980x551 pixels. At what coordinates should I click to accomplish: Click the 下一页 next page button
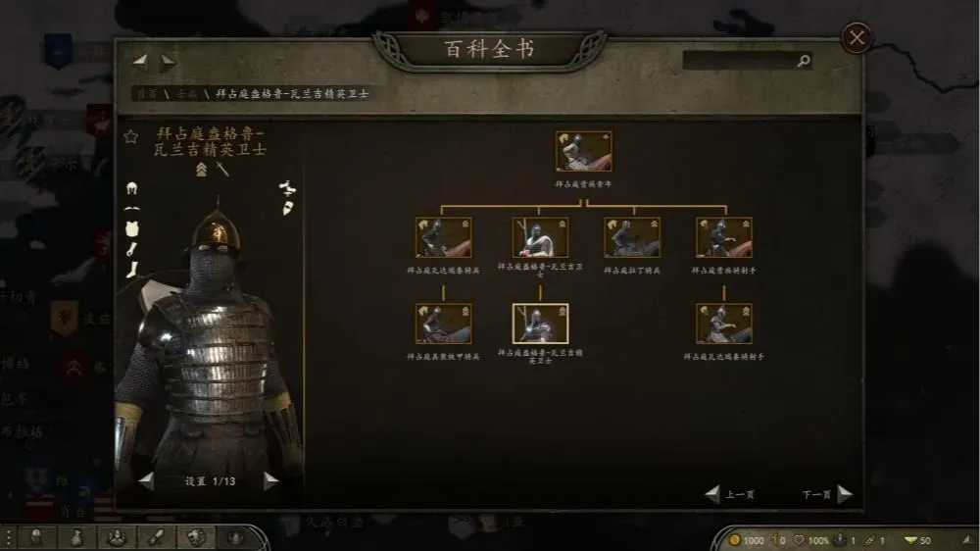[x=827, y=495]
